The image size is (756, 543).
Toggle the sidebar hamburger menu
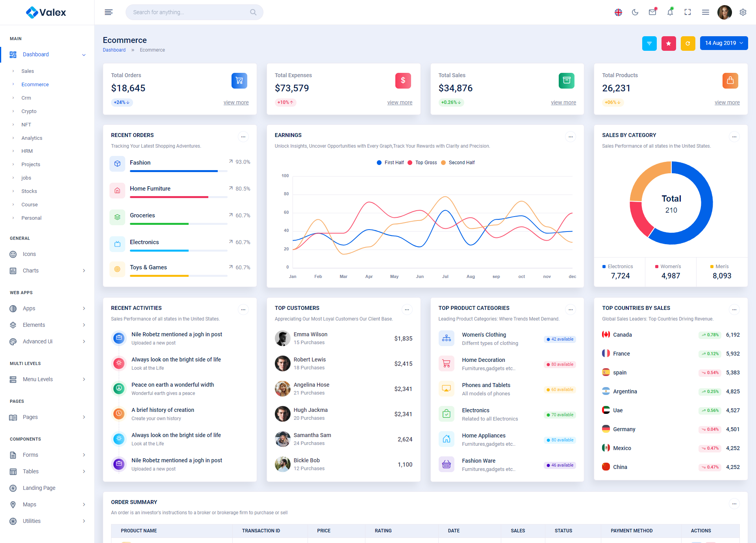pos(109,12)
